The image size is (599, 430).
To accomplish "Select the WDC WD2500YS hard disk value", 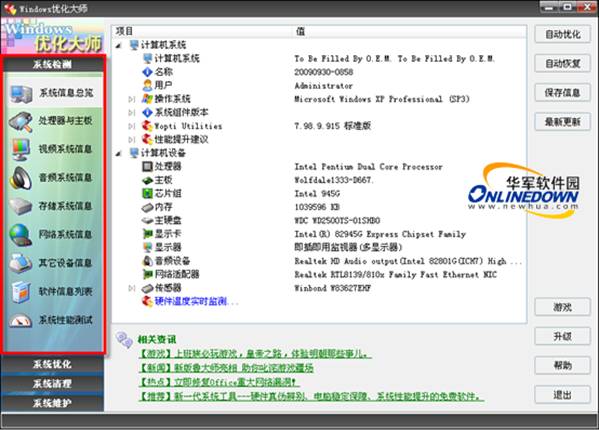I will point(337,221).
